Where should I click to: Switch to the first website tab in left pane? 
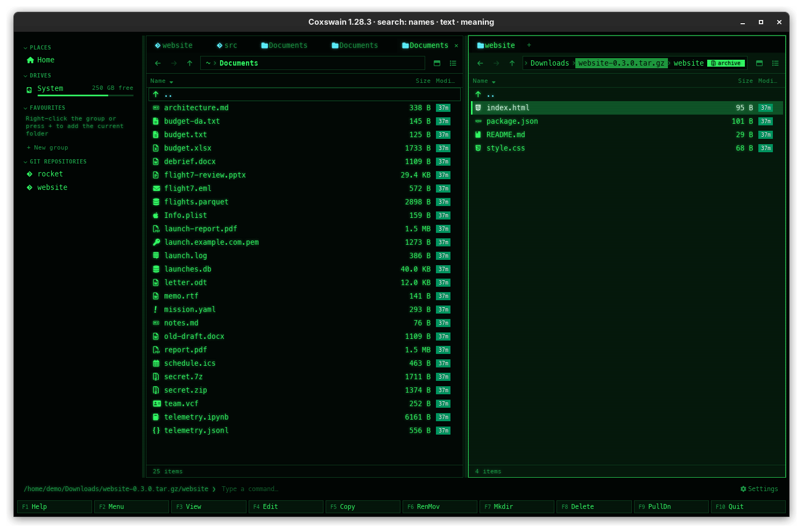click(x=173, y=46)
